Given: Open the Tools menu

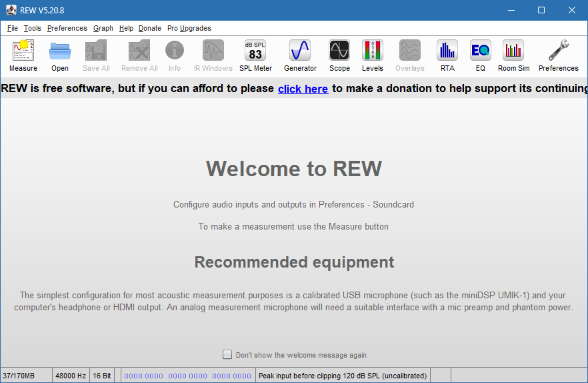Looking at the screenshot, I should tap(32, 28).
